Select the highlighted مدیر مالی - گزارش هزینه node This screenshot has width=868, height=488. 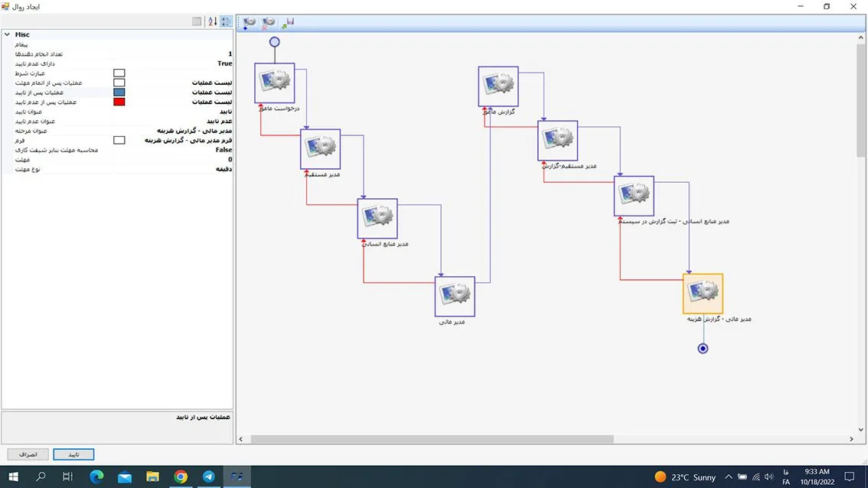(703, 294)
